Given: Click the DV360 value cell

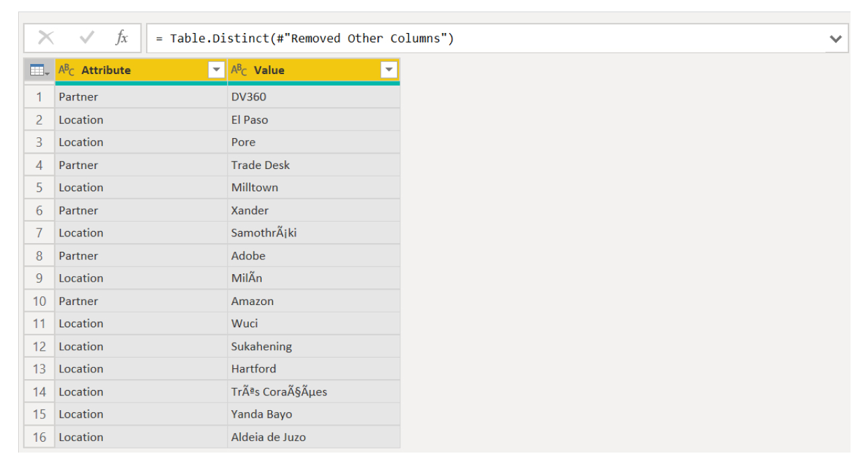Looking at the screenshot, I should pyautogui.click(x=314, y=97).
